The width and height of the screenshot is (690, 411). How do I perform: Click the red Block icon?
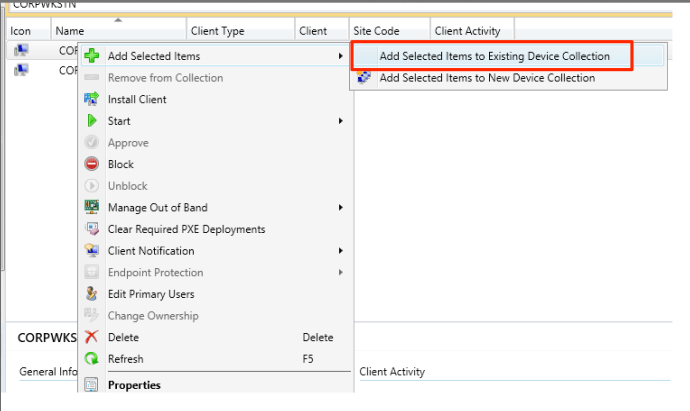pyautogui.click(x=92, y=164)
